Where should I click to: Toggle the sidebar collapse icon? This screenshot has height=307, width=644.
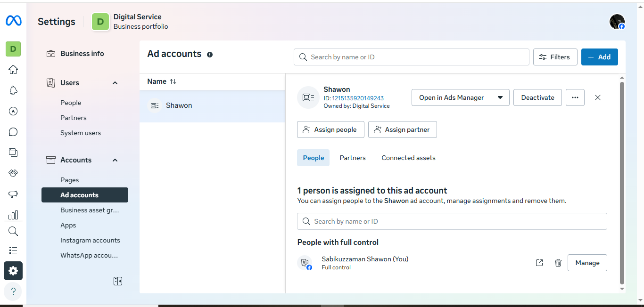tap(118, 281)
